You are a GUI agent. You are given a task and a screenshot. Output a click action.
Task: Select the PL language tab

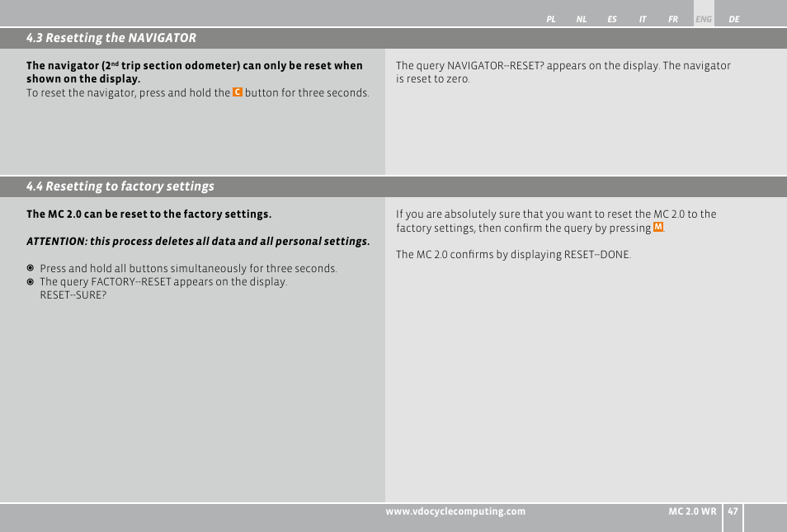tap(550, 20)
